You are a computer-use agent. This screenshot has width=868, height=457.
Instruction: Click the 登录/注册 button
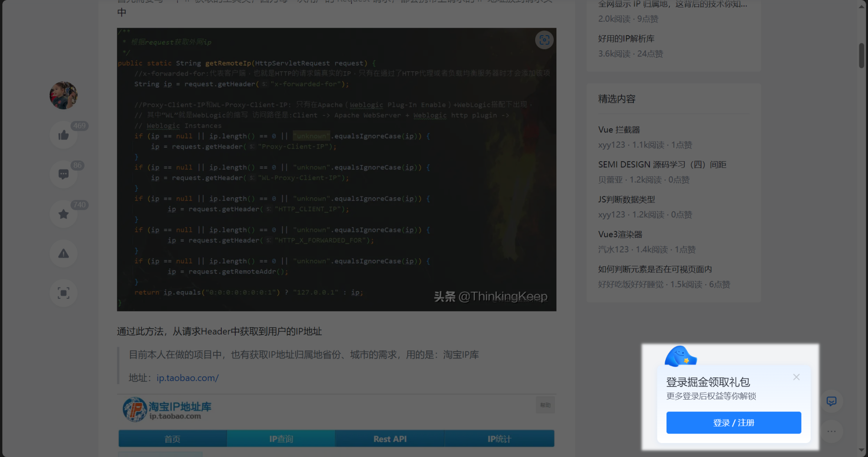pyautogui.click(x=733, y=423)
